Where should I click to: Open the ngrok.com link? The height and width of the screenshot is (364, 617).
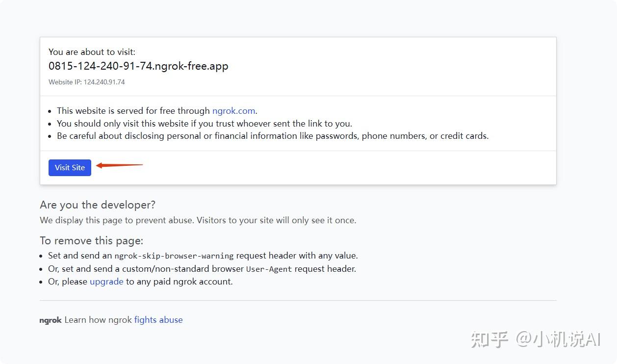coord(233,111)
